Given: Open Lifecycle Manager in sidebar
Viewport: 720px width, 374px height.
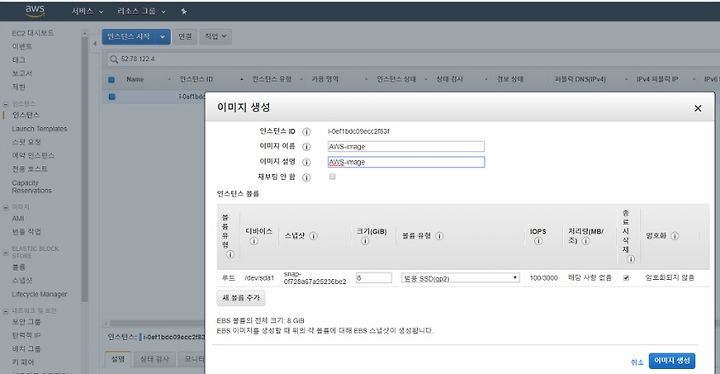Looking at the screenshot, I should click(x=39, y=294).
